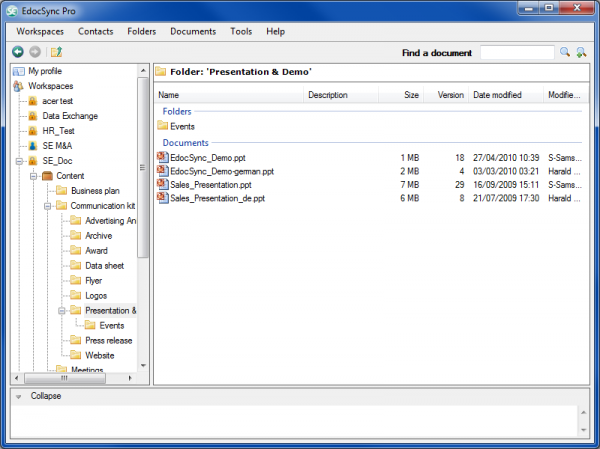Click the tree horizontal scrollbar thumb

coord(65,378)
